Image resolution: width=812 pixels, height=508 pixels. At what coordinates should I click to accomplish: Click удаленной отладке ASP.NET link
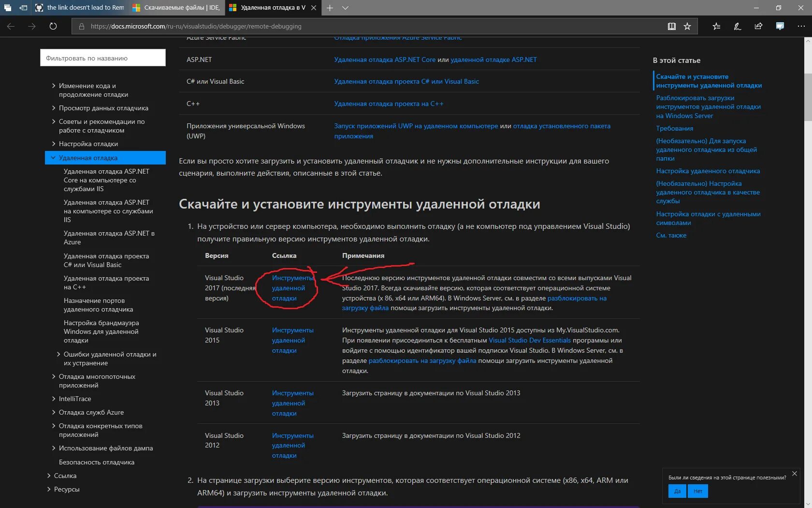pos(493,60)
